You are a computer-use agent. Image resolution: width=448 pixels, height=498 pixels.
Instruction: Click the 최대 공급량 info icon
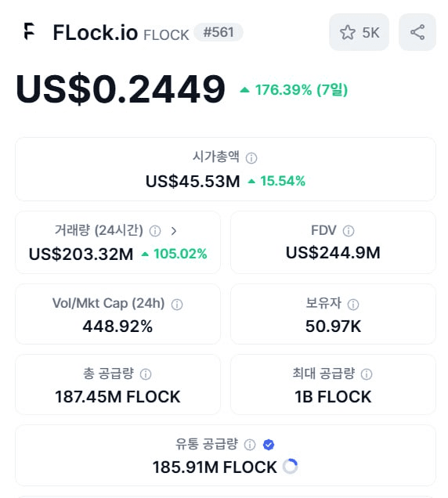pos(367,374)
